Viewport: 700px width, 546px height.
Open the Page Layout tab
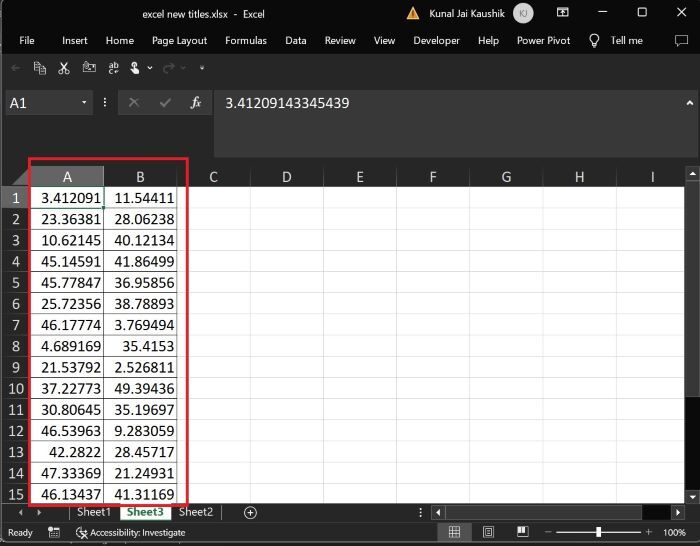pos(179,40)
